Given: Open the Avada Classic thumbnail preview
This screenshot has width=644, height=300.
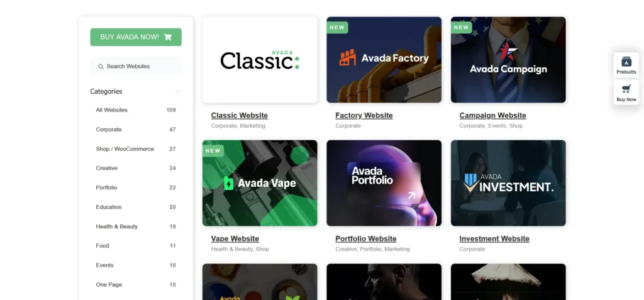Looking at the screenshot, I should pos(260,60).
